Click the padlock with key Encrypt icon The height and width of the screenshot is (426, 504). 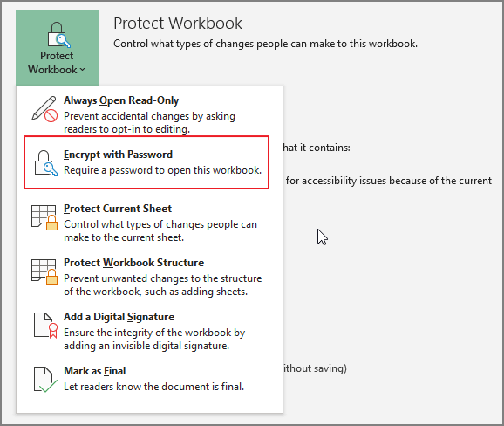(45, 163)
